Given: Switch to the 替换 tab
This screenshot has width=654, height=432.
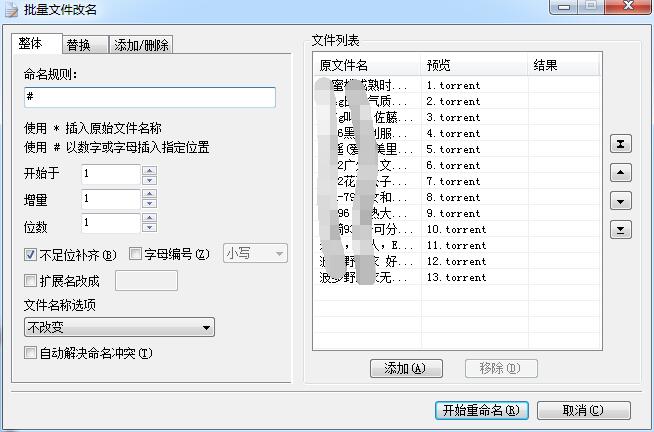Looking at the screenshot, I should 79,45.
